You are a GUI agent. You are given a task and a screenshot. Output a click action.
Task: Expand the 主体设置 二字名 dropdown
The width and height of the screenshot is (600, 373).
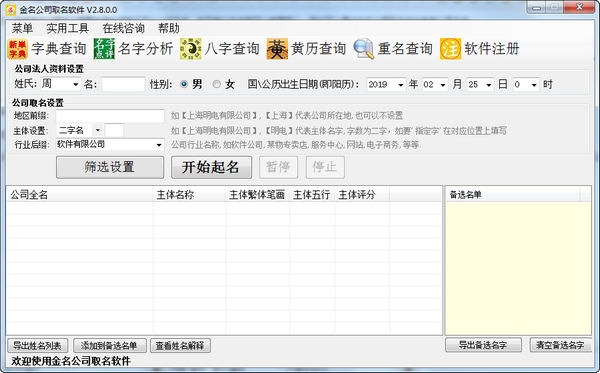(98, 130)
